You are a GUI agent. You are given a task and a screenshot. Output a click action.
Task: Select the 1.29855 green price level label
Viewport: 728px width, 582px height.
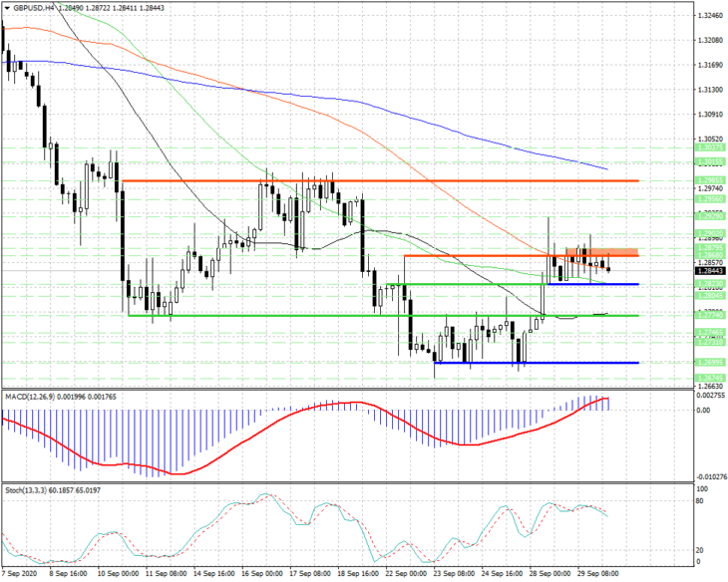[709, 180]
